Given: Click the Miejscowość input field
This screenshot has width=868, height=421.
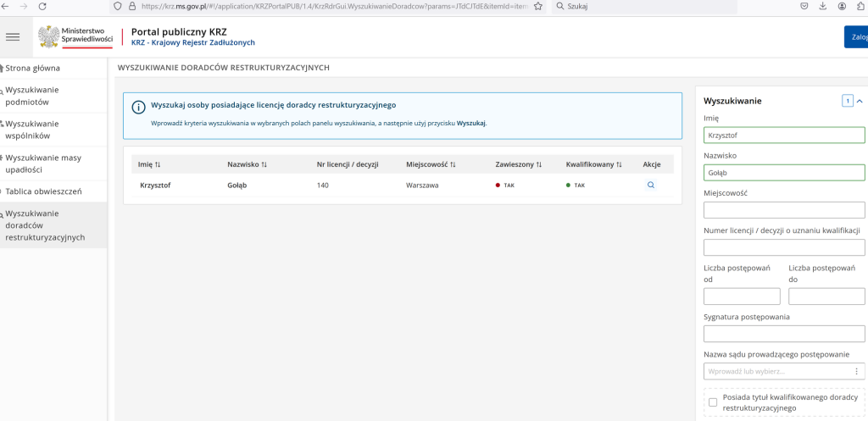Looking at the screenshot, I should [x=783, y=209].
